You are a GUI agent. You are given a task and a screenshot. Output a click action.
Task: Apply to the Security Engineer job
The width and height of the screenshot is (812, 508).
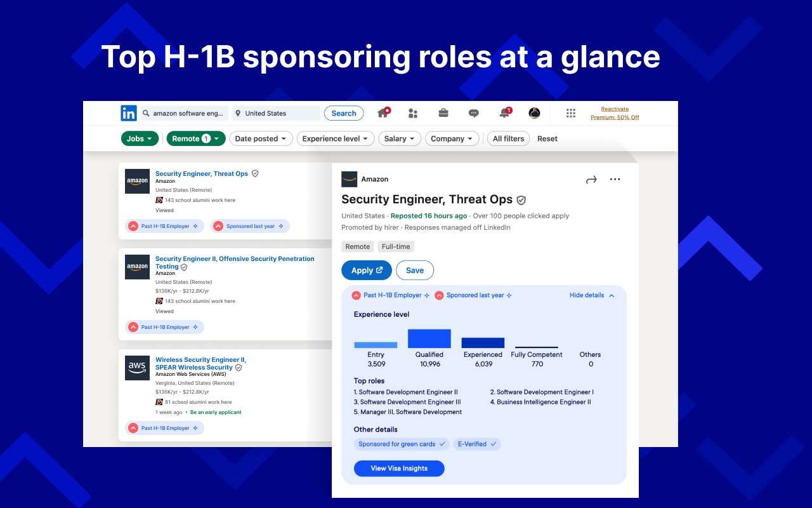367,270
